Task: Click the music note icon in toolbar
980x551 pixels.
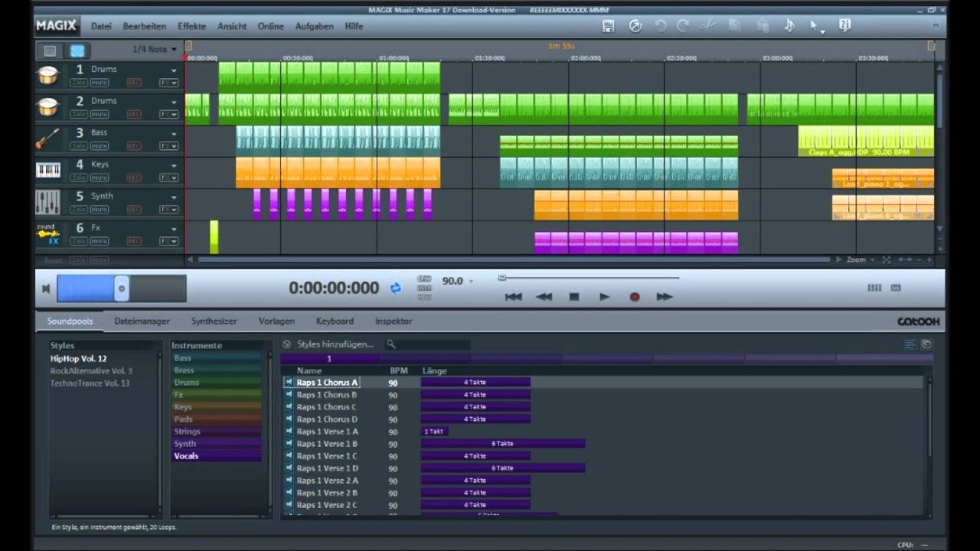Action: [x=789, y=26]
